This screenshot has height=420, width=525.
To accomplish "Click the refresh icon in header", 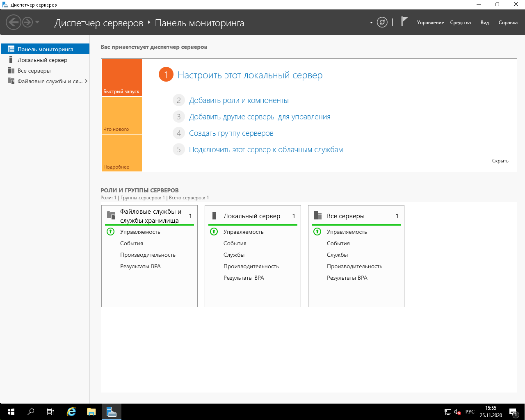I will coord(382,22).
